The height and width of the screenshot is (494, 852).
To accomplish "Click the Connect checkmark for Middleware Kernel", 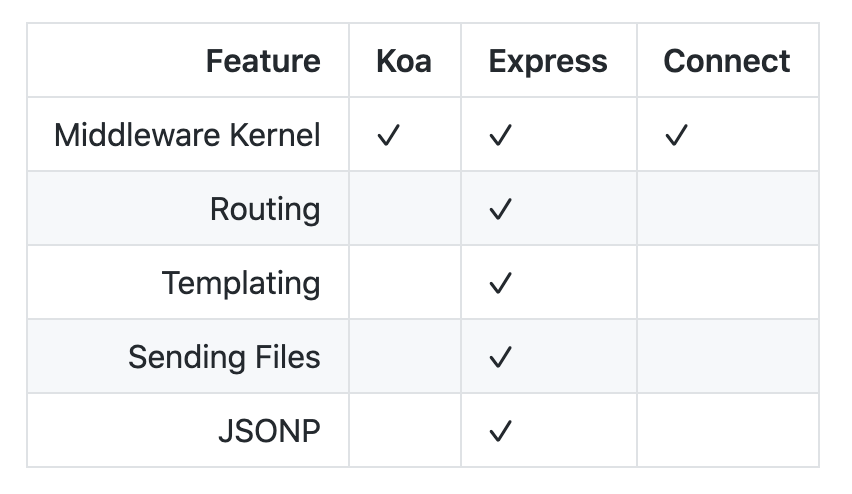I will pos(676,135).
